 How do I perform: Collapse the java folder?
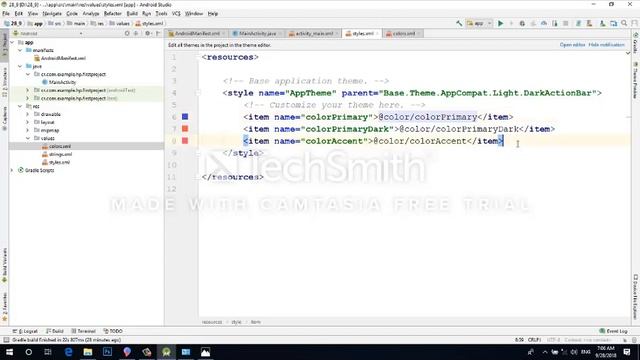click(x=20, y=66)
